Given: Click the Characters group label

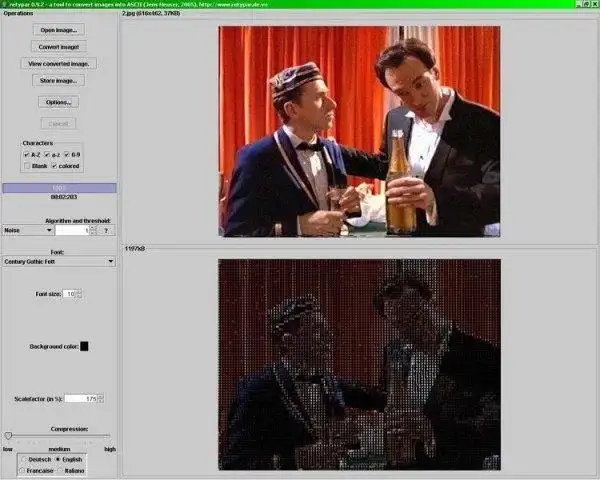Looking at the screenshot, I should pos(38,143).
